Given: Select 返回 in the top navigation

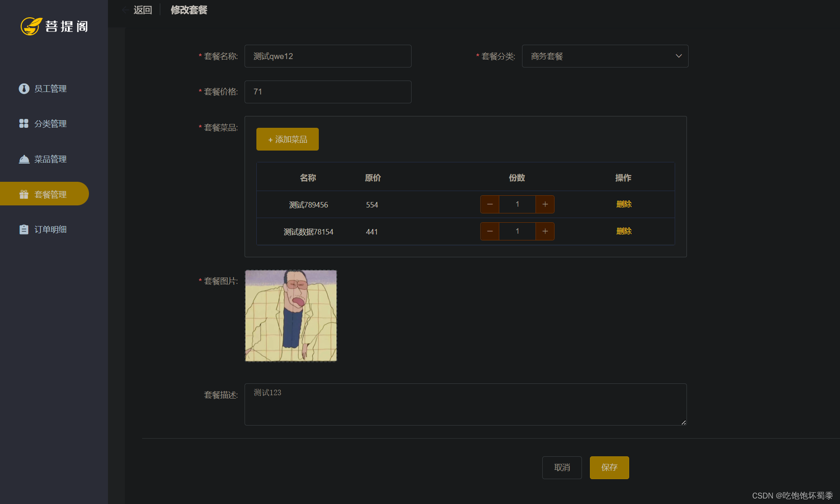Looking at the screenshot, I should (143, 10).
